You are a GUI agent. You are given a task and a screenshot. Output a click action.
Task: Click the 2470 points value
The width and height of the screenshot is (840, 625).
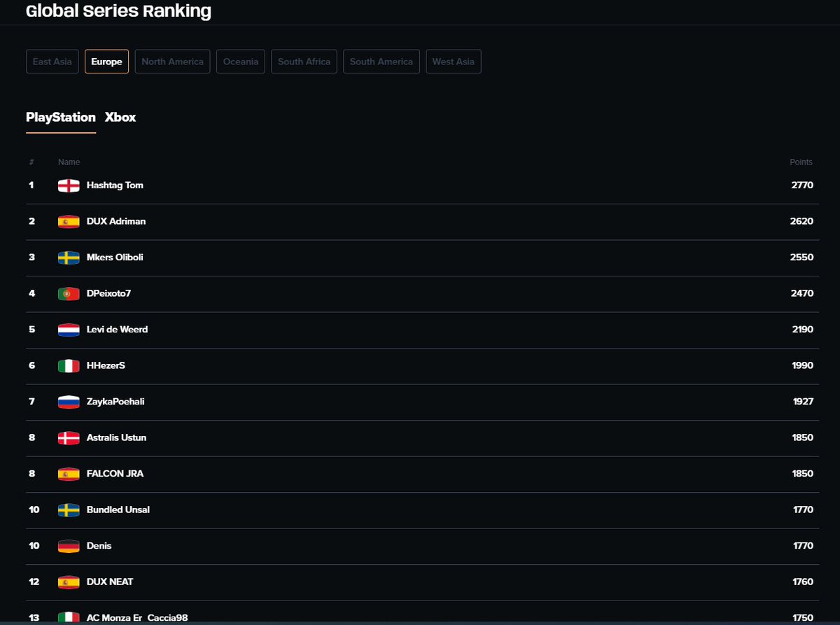coord(801,293)
